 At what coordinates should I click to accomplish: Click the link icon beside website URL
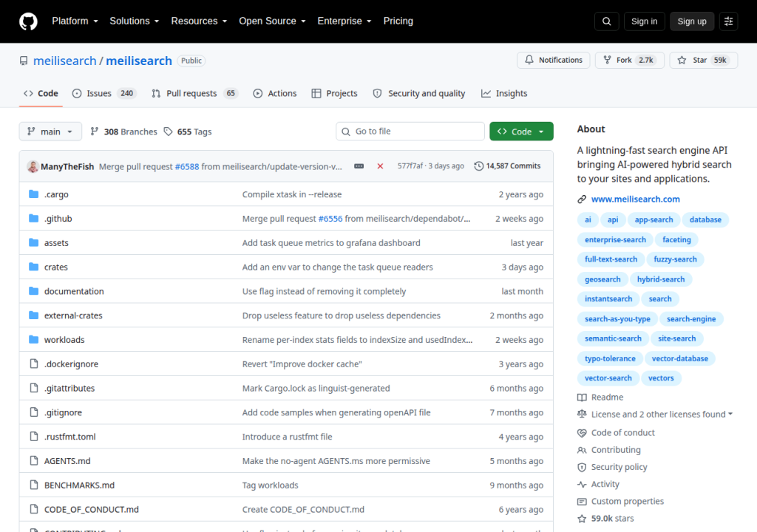pos(582,199)
